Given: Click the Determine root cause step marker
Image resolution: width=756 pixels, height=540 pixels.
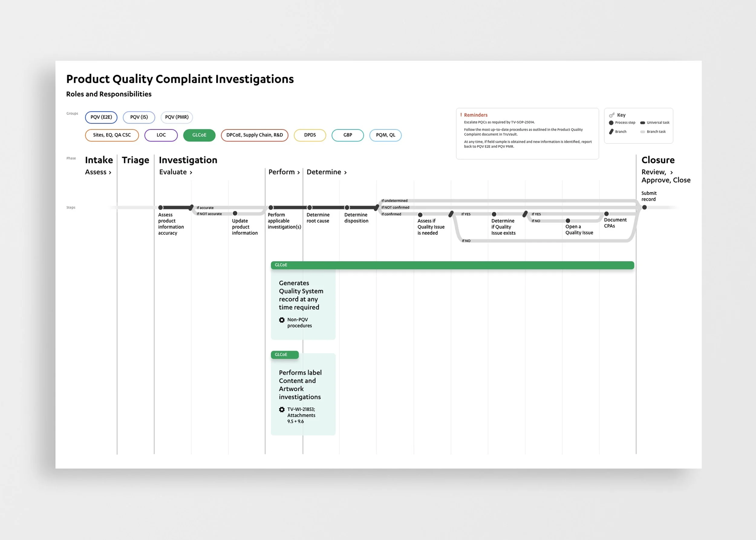Looking at the screenshot, I should (309, 207).
